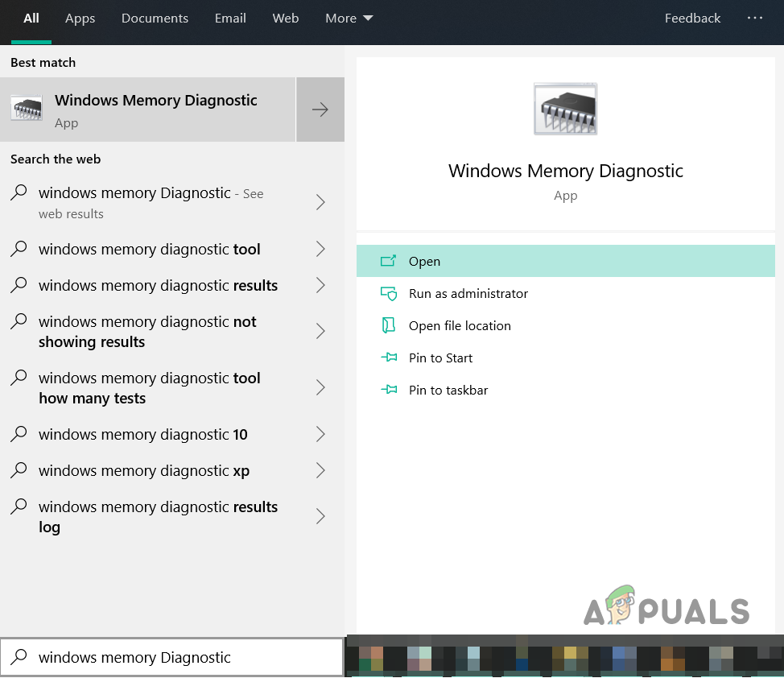Image resolution: width=784 pixels, height=678 pixels.
Task: Select the Email tab
Action: point(230,19)
